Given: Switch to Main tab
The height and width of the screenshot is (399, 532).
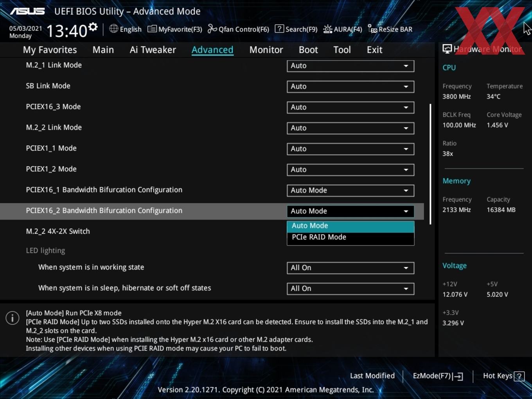Looking at the screenshot, I should click(x=103, y=50).
